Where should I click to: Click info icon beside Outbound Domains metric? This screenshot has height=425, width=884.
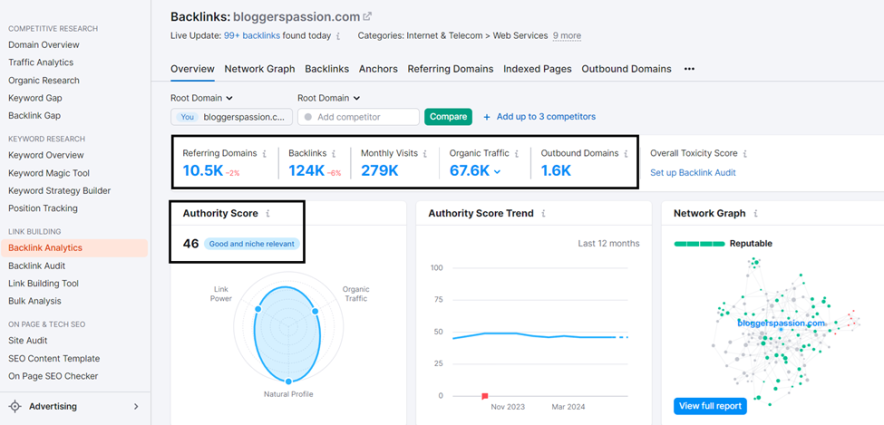click(626, 153)
